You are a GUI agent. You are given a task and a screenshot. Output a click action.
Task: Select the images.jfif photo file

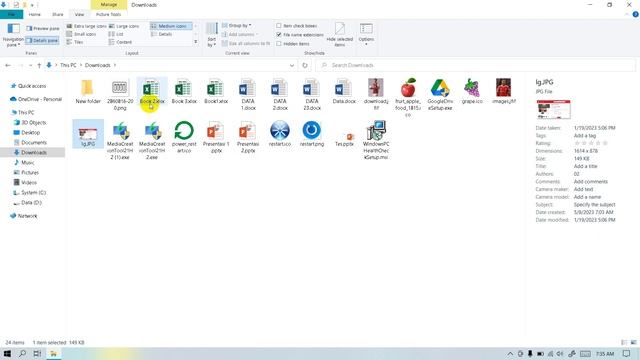tap(504, 91)
